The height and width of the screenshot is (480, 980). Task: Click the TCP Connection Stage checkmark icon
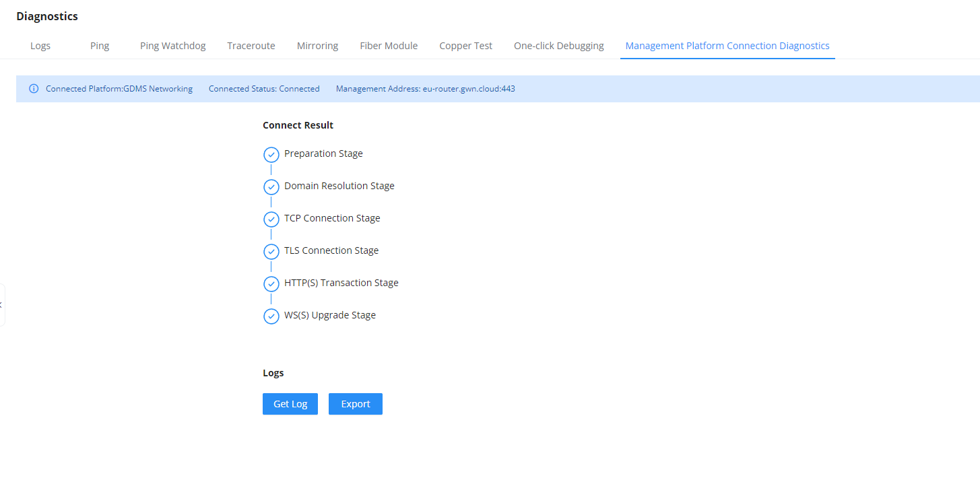tap(271, 219)
